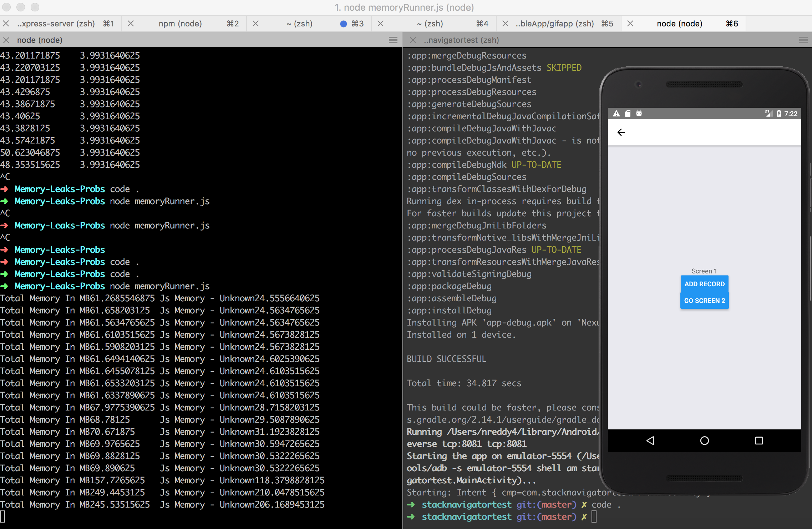Viewport: 812px width, 529px height.
Task: Click the charging battery icon in the status bar
Action: [779, 113]
